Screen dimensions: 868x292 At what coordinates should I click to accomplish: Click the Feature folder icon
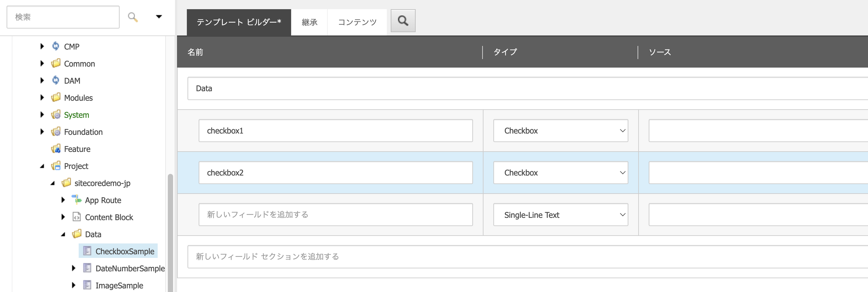(x=56, y=149)
